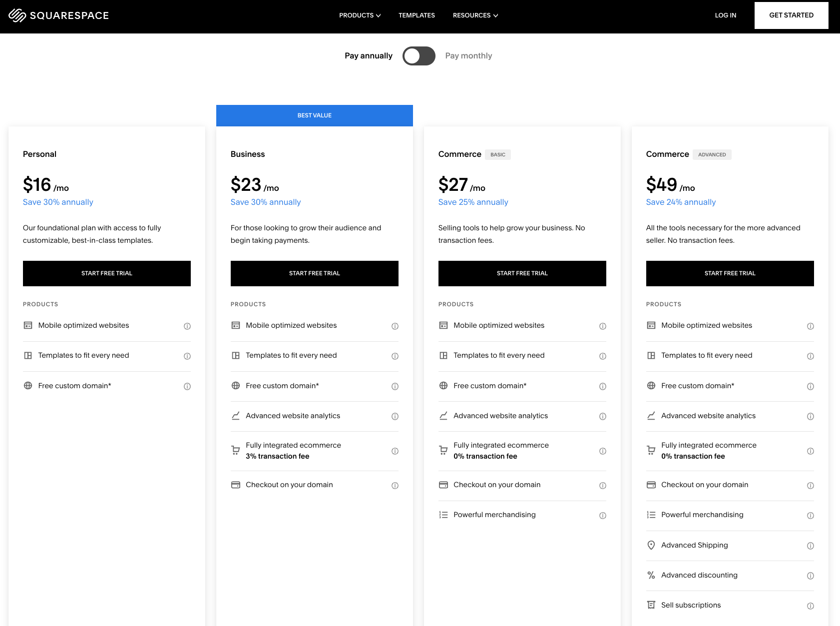Open info for Commerce Basic Powerful merchandising
The height and width of the screenshot is (626, 840).
tap(603, 516)
